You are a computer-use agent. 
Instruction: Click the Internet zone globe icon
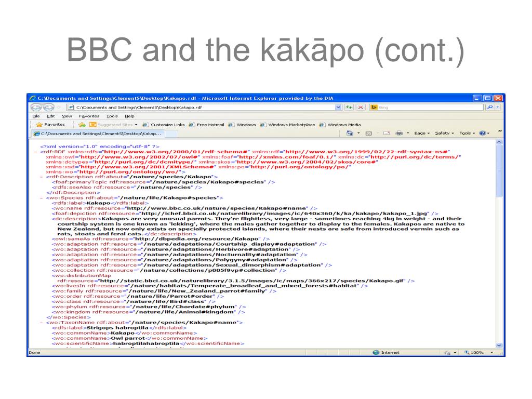pyautogui.click(x=376, y=353)
